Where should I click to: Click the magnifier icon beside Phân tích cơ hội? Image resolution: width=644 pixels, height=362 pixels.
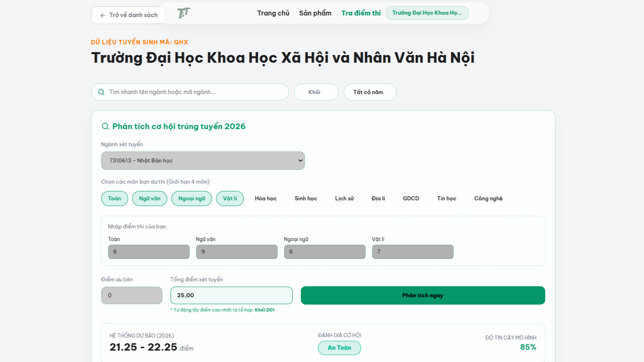[x=105, y=126]
